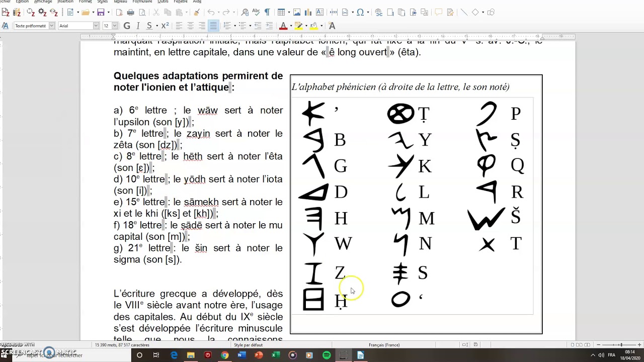644x362 pixels.
Task: Export document directly as PDF
Action: (120, 12)
